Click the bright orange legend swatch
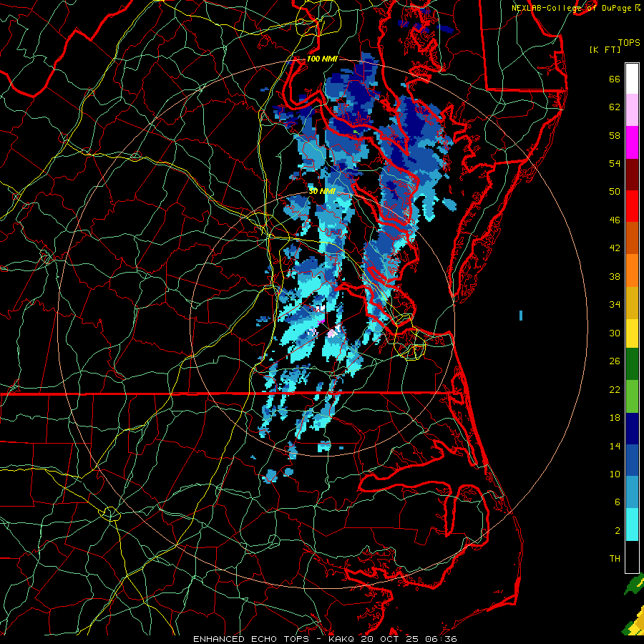The image size is (644, 644). click(632, 270)
